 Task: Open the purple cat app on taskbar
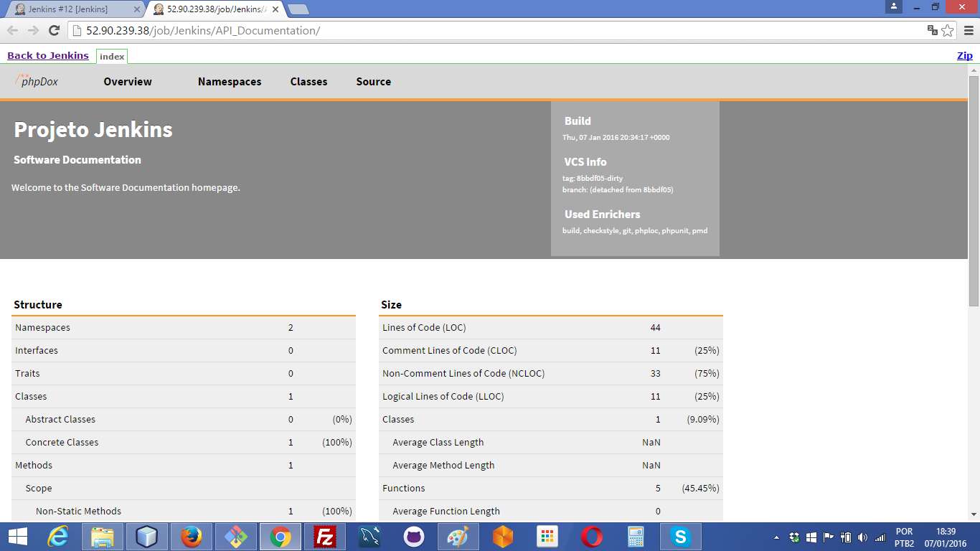414,537
